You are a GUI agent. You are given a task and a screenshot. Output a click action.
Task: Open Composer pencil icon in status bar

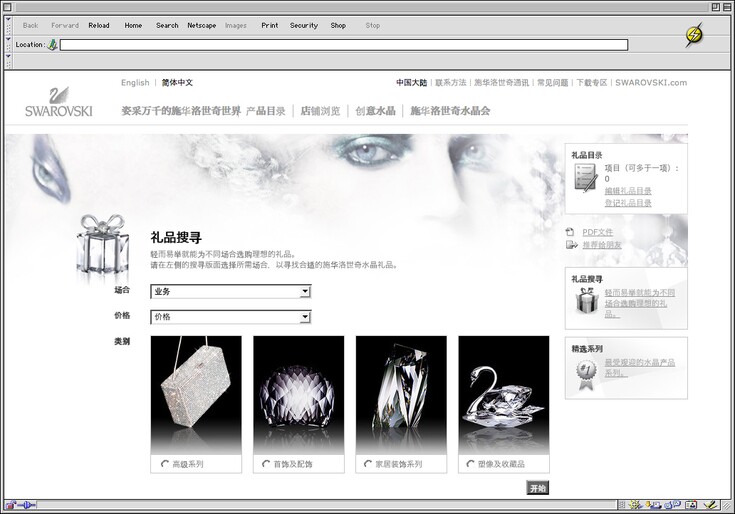pos(712,505)
